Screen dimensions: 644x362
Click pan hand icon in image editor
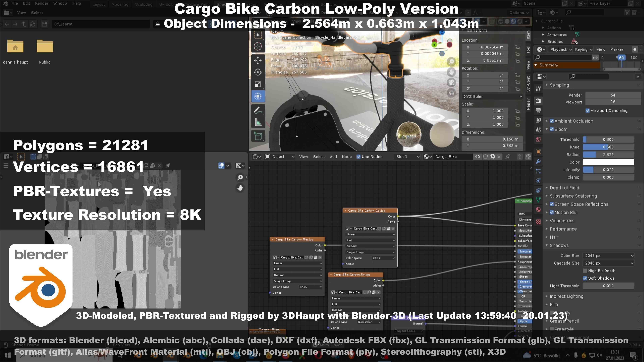click(240, 188)
